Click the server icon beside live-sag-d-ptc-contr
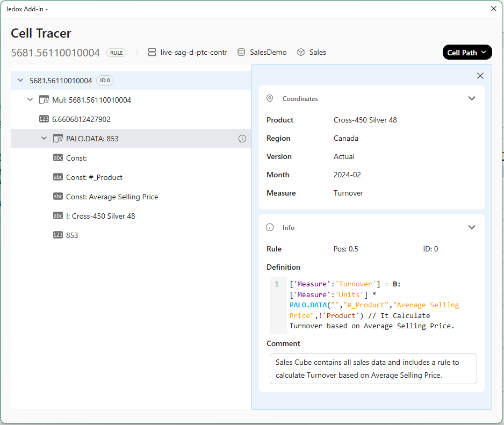 (152, 52)
